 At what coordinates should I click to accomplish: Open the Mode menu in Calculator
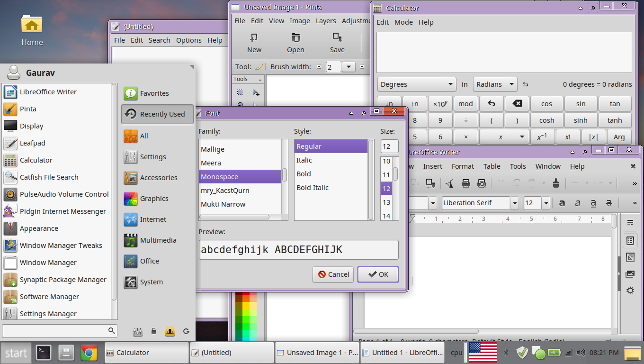403,22
